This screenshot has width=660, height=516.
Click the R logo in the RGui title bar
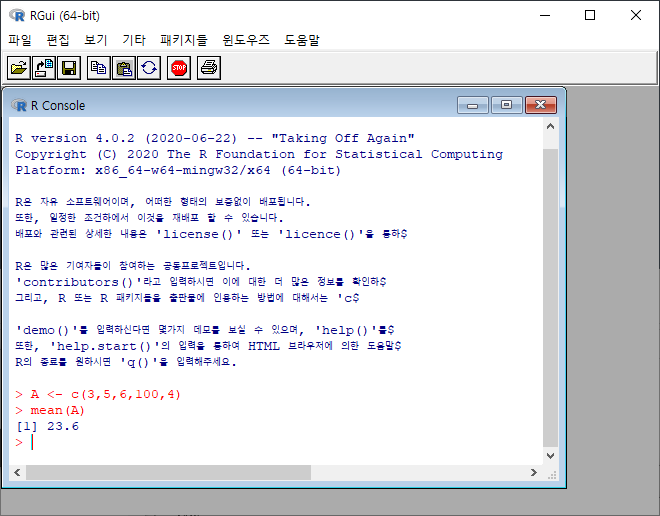tap(17, 16)
